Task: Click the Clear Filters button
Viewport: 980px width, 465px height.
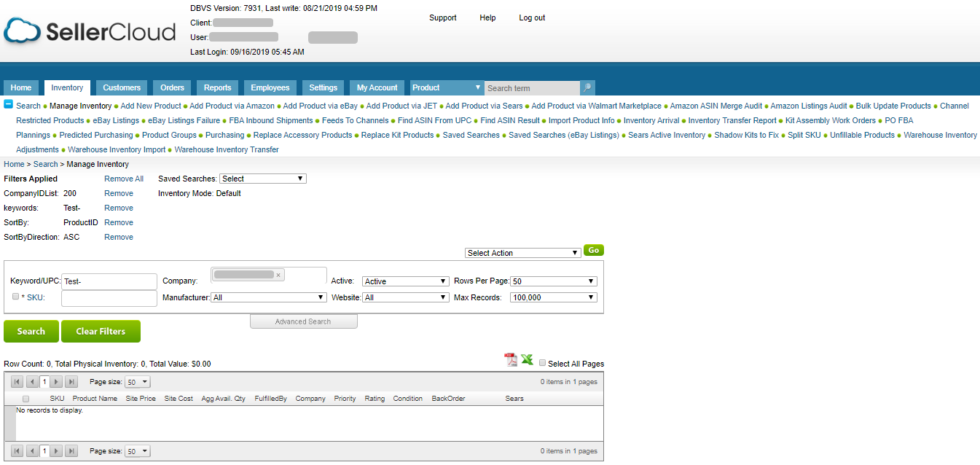Action: click(101, 331)
